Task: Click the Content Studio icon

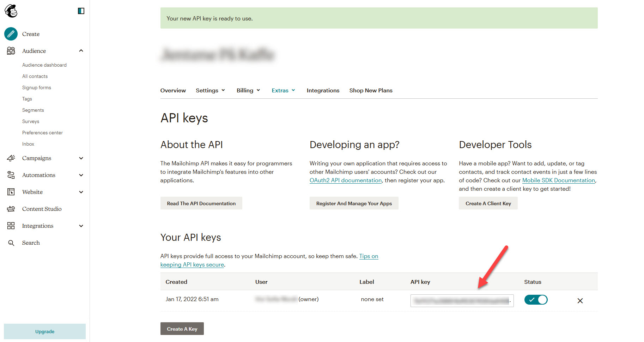Action: point(11,209)
